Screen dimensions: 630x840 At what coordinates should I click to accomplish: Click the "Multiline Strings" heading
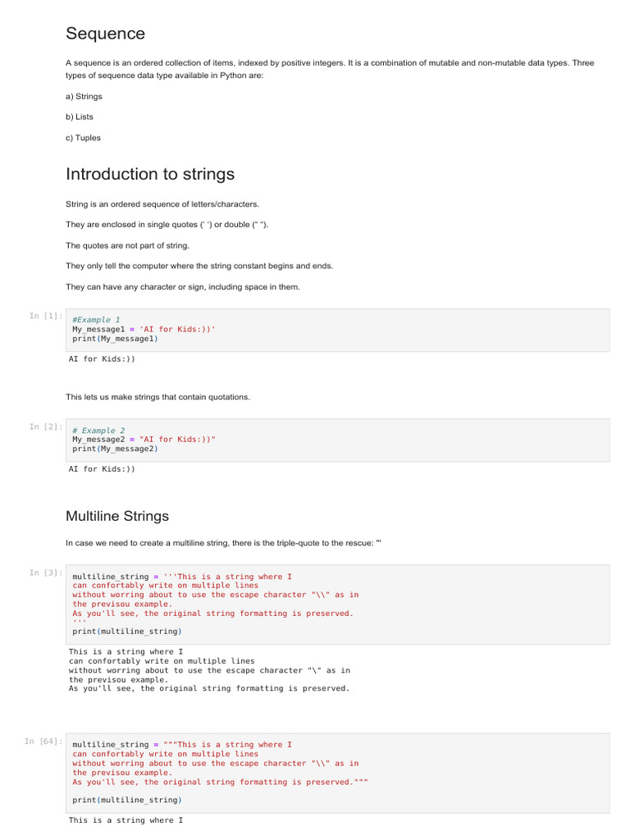(117, 516)
